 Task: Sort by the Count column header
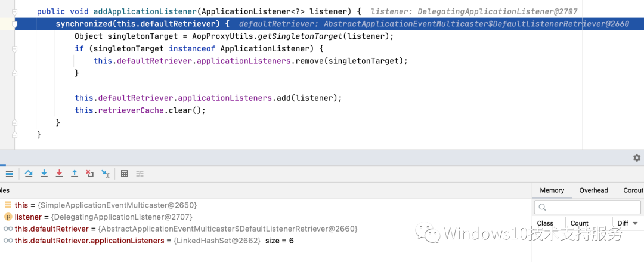(579, 223)
